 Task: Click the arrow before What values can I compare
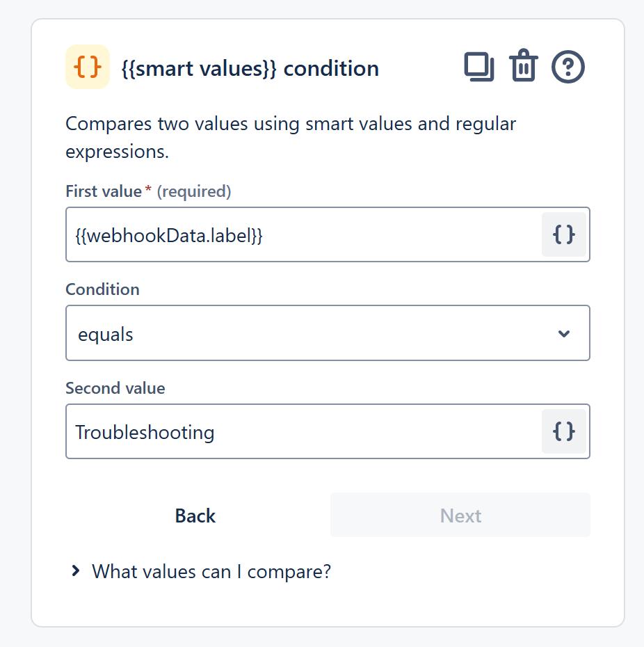click(75, 571)
